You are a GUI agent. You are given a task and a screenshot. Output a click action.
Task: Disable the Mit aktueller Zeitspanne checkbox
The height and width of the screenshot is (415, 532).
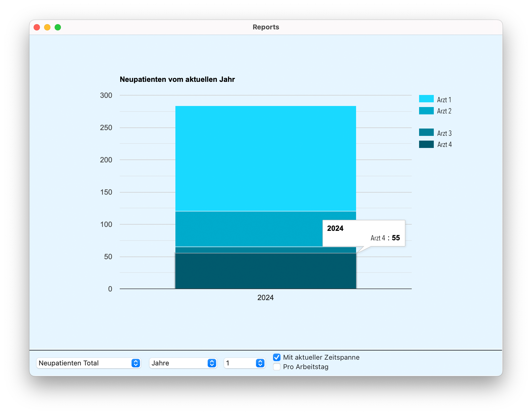tap(277, 357)
